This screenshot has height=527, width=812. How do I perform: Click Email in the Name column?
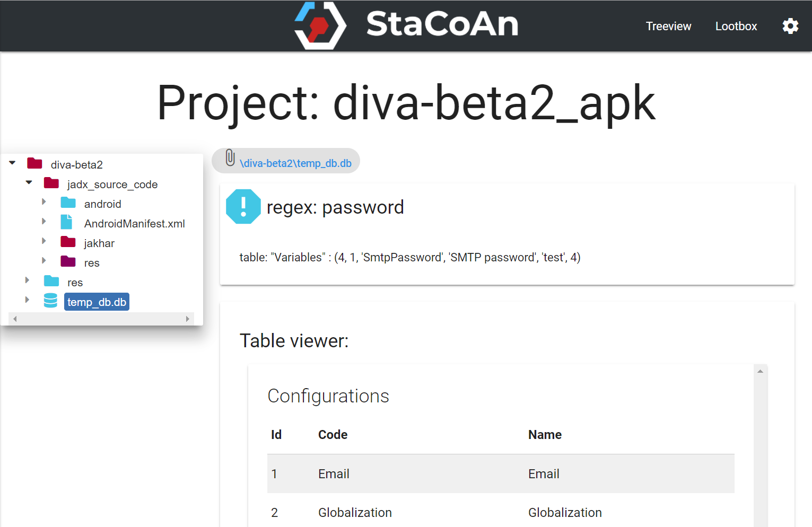coord(544,474)
